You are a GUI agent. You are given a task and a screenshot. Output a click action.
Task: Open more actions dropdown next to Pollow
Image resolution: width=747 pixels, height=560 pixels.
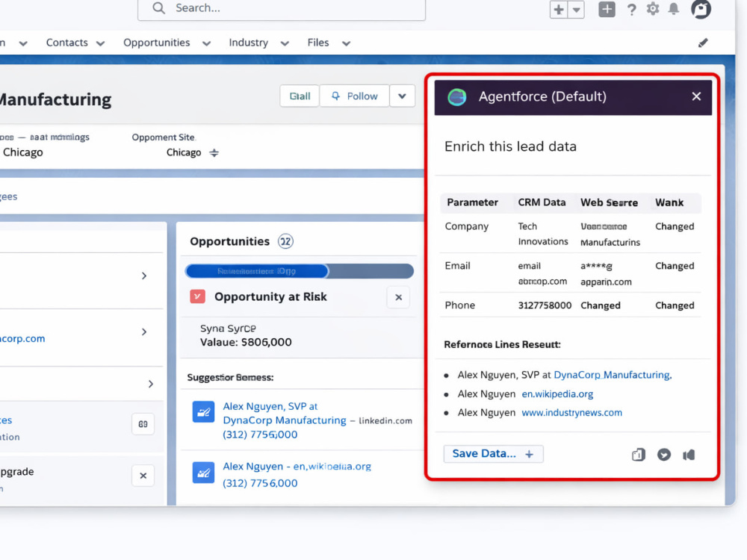(402, 96)
